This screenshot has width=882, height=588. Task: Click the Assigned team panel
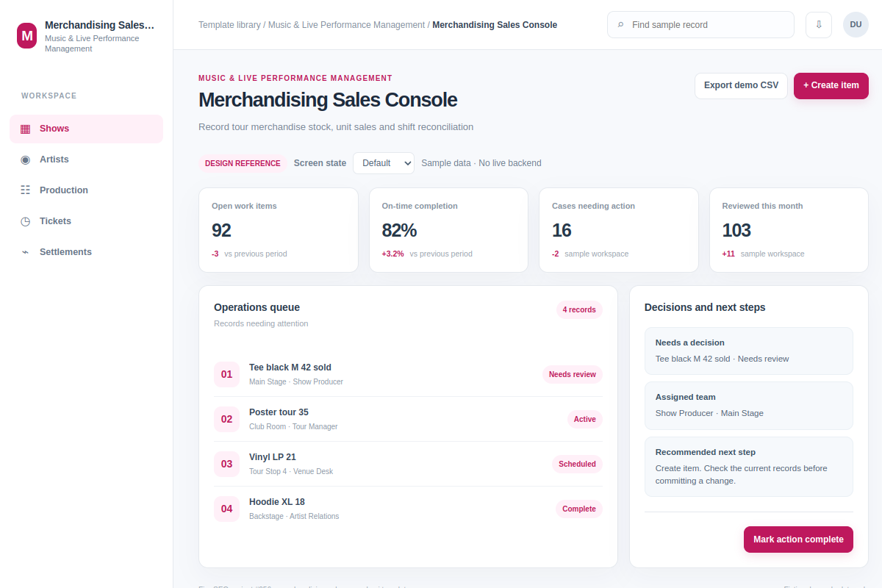click(x=749, y=406)
